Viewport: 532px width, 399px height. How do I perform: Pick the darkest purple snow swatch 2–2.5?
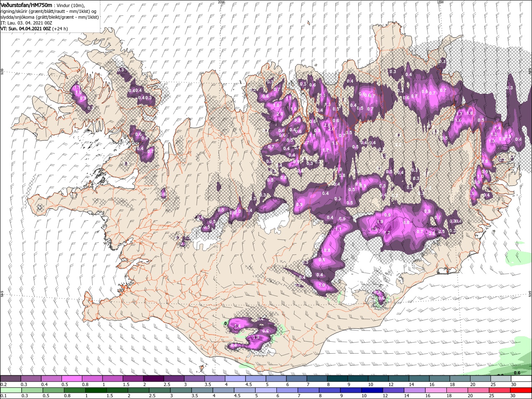click(153, 379)
